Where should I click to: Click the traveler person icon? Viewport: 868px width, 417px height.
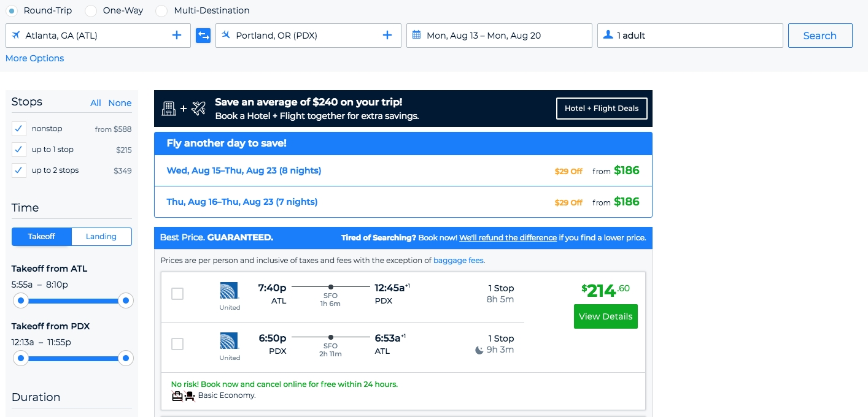(x=608, y=35)
